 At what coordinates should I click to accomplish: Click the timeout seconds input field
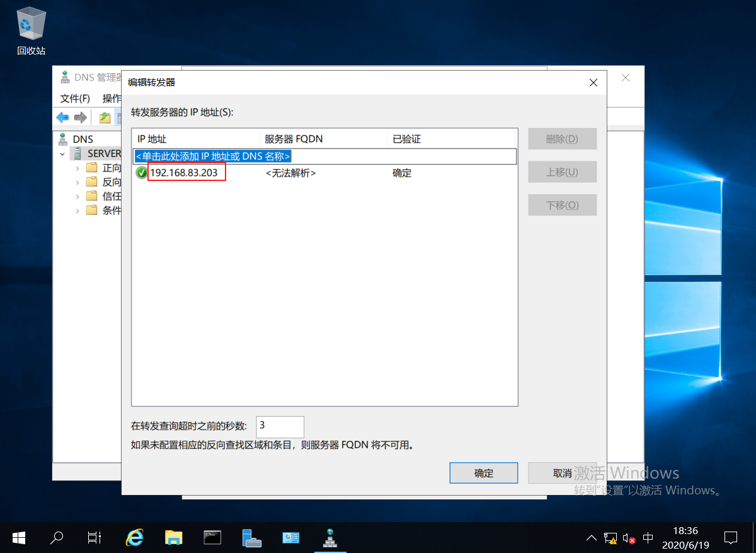pyautogui.click(x=280, y=427)
